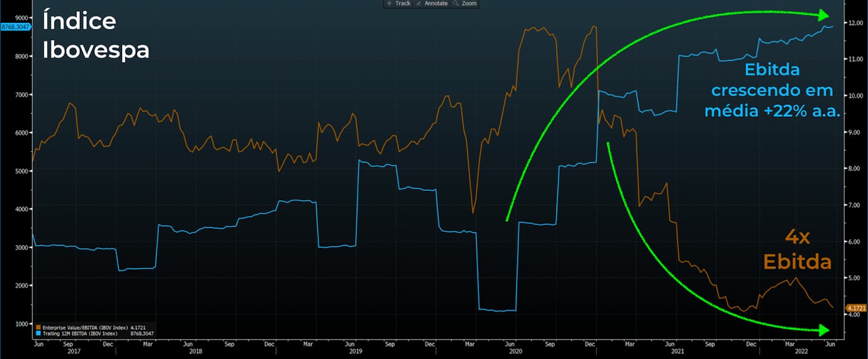
Task: Activate the Track crosshair tool
Action: click(x=399, y=3)
